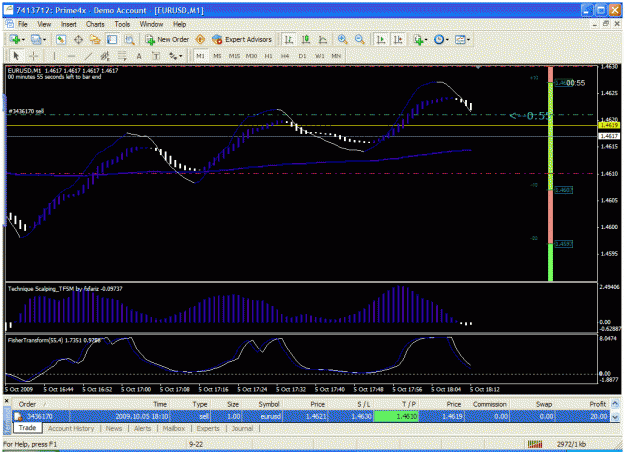Image resolution: width=625 pixels, height=452 pixels.
Task: Select the Fibonacci Retracement tool
Action: (x=122, y=56)
